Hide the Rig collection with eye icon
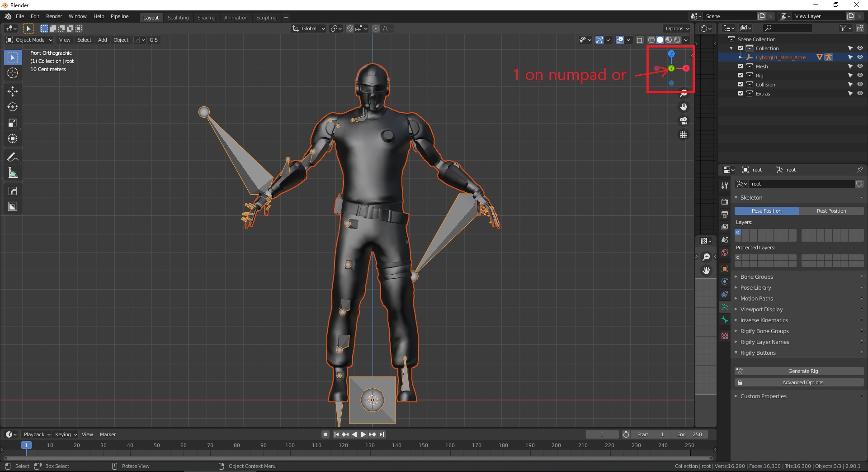 click(x=860, y=76)
